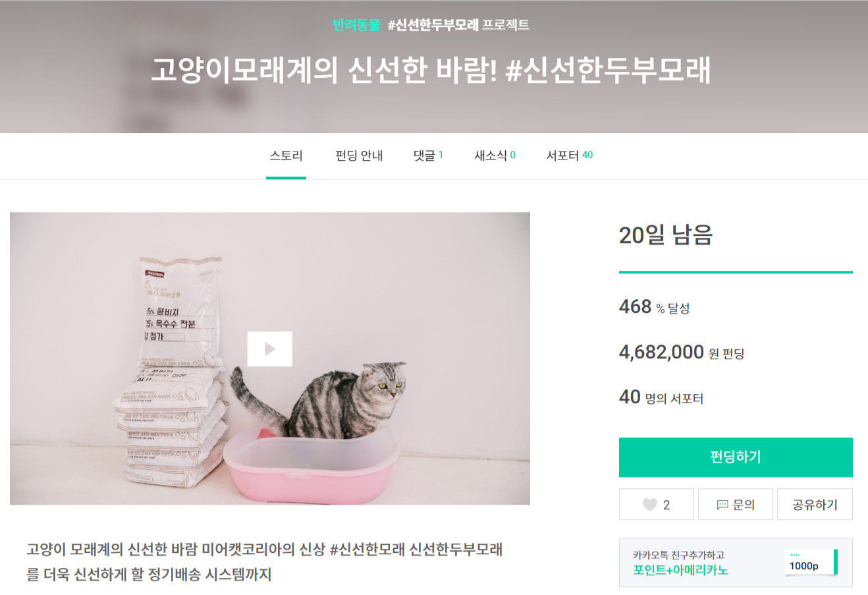The width and height of the screenshot is (868, 595).
Task: Click the 468 % 달성 statistic
Action: pyautogui.click(x=654, y=307)
